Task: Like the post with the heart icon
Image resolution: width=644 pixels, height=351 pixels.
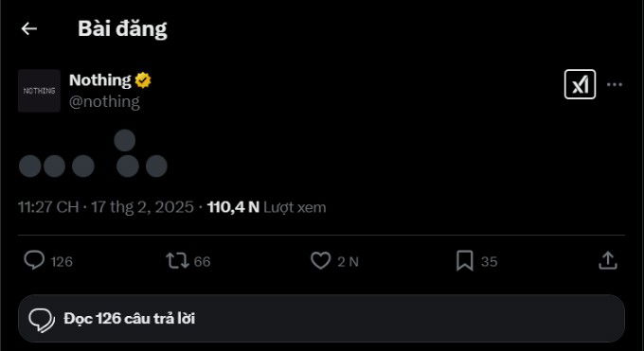Action: point(320,261)
